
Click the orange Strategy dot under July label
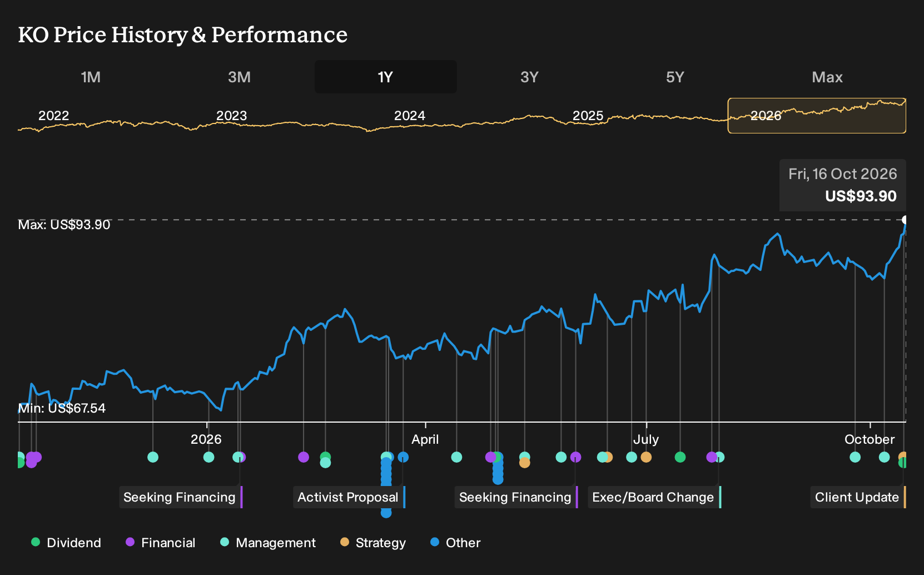pyautogui.click(x=646, y=457)
